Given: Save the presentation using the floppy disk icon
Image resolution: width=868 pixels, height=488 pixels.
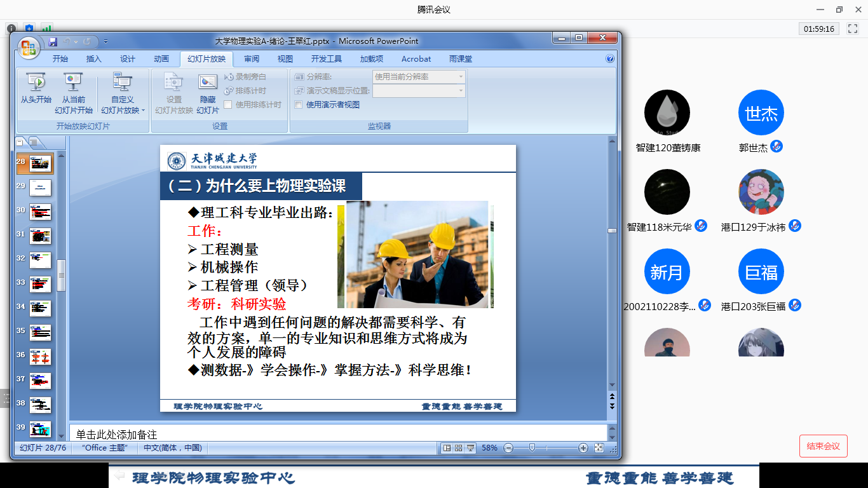Looking at the screenshot, I should coord(53,42).
